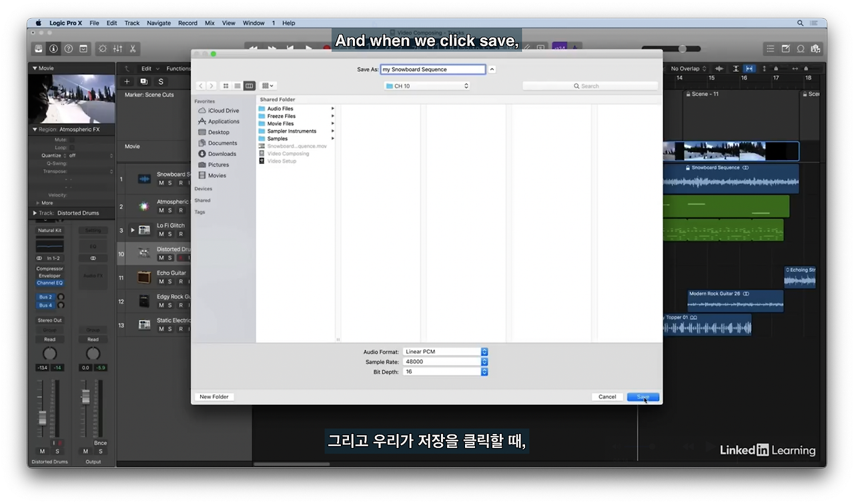Collapse the Movie section triangle
This screenshot has height=504, width=854.
(x=35, y=68)
